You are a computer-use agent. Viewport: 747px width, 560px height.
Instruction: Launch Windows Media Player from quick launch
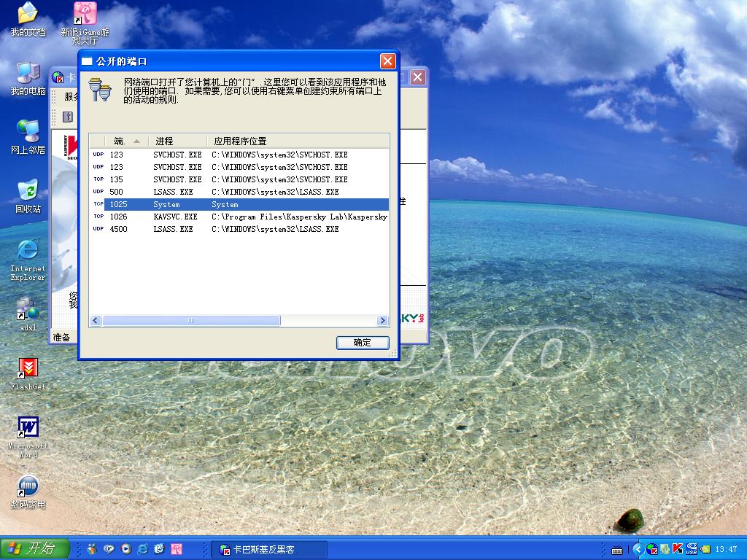(x=126, y=549)
